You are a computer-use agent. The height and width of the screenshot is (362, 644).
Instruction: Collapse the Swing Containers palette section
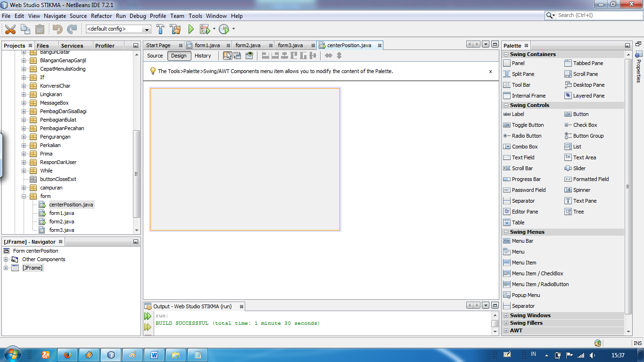point(506,54)
